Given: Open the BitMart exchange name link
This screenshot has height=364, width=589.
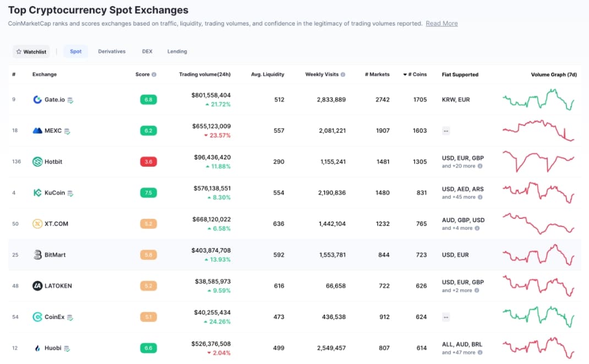Looking at the screenshot, I should [x=55, y=255].
